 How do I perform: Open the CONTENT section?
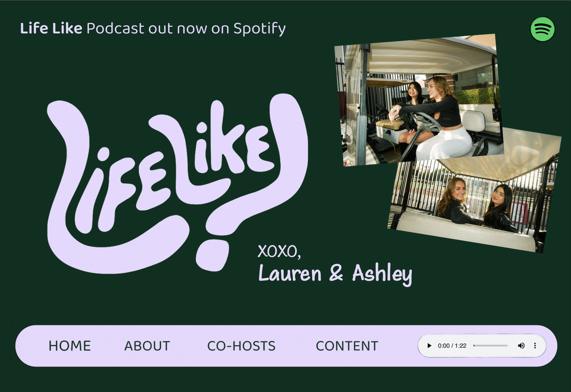coord(347,346)
